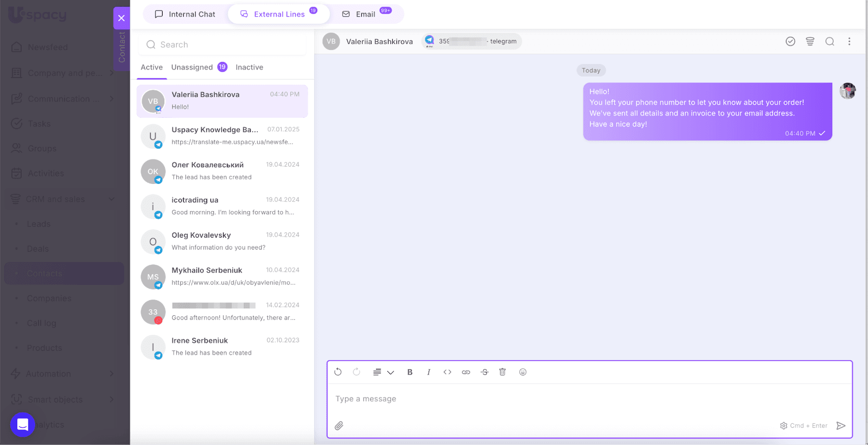Open the three-dot chat options menu
Screen dimensions: 868x445
(x=849, y=41)
